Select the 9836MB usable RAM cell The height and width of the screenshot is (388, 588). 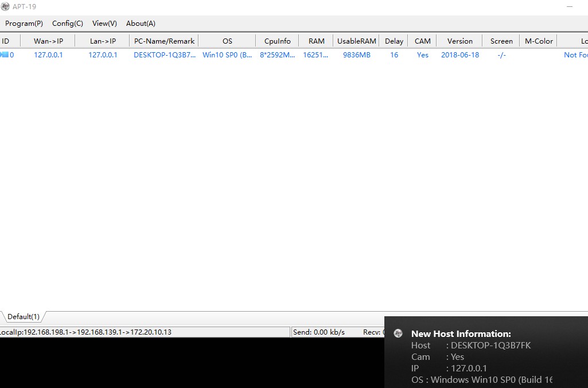[357, 55]
